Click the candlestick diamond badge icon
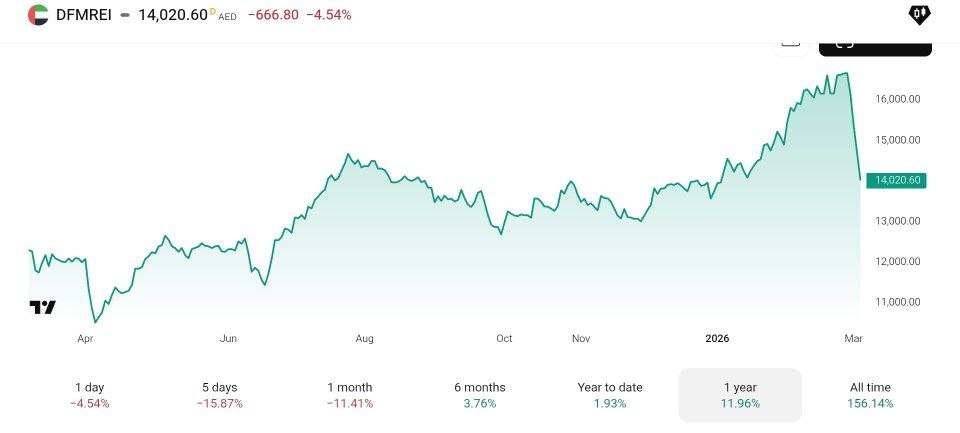This screenshot has height=433, width=960. click(918, 14)
